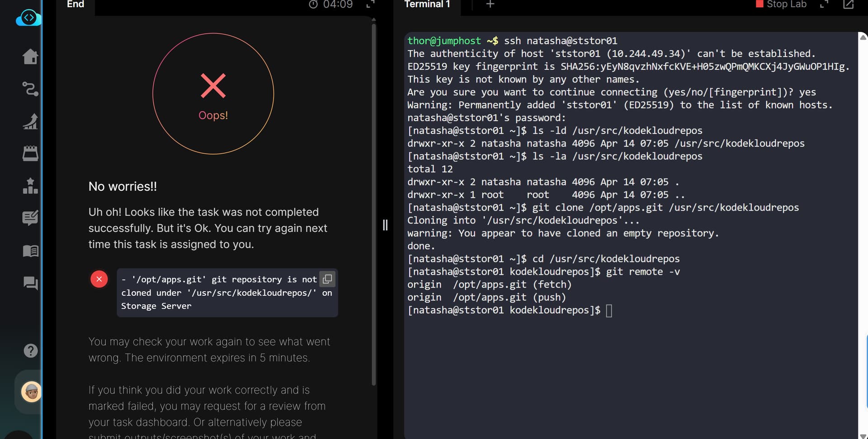Click the KodeKloud cloud logo
This screenshot has width=868, height=439.
[28, 19]
